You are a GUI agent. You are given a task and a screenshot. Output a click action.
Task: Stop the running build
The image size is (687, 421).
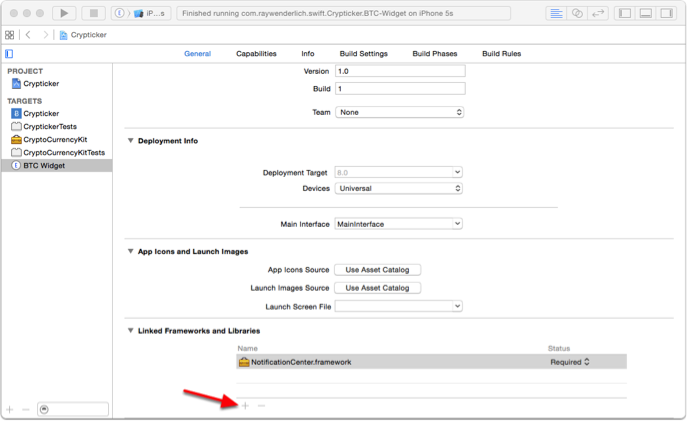93,13
